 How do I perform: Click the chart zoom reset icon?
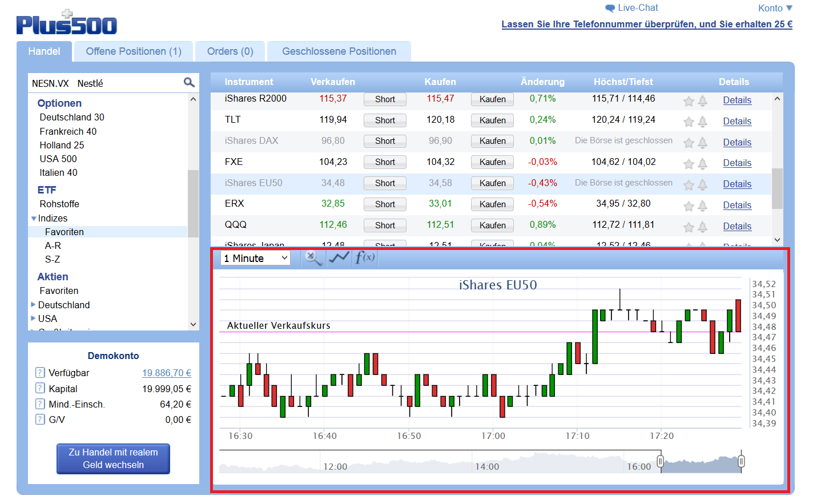(313, 258)
